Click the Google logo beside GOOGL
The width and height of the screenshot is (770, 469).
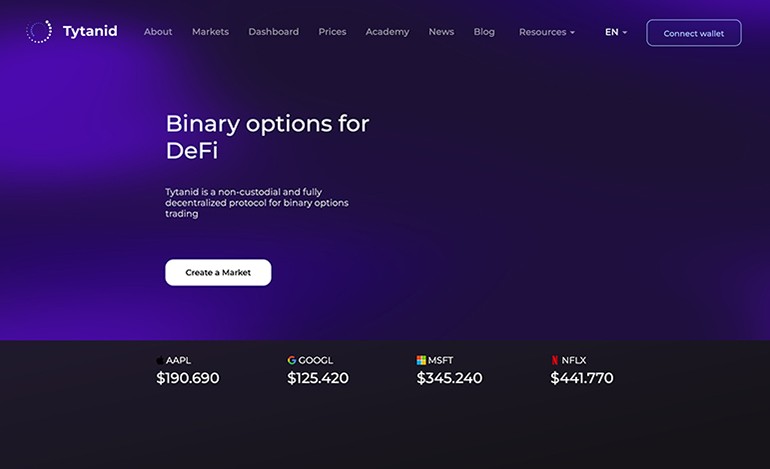[292, 360]
